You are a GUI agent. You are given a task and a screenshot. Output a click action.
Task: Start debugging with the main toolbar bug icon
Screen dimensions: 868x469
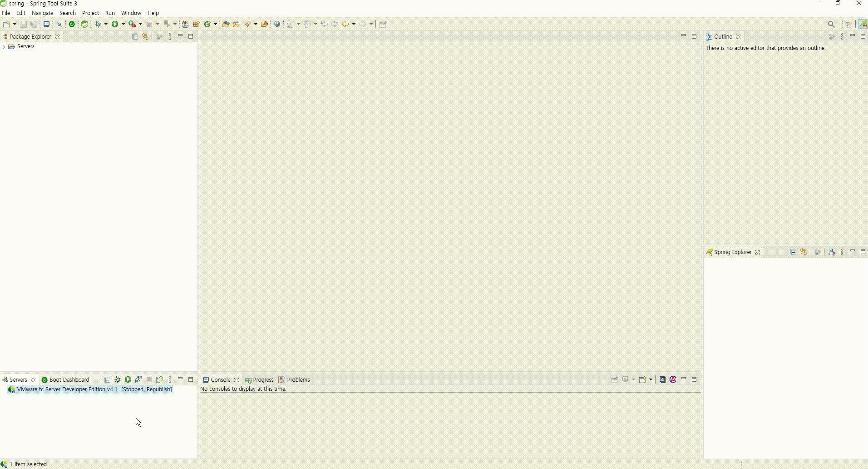tap(98, 24)
